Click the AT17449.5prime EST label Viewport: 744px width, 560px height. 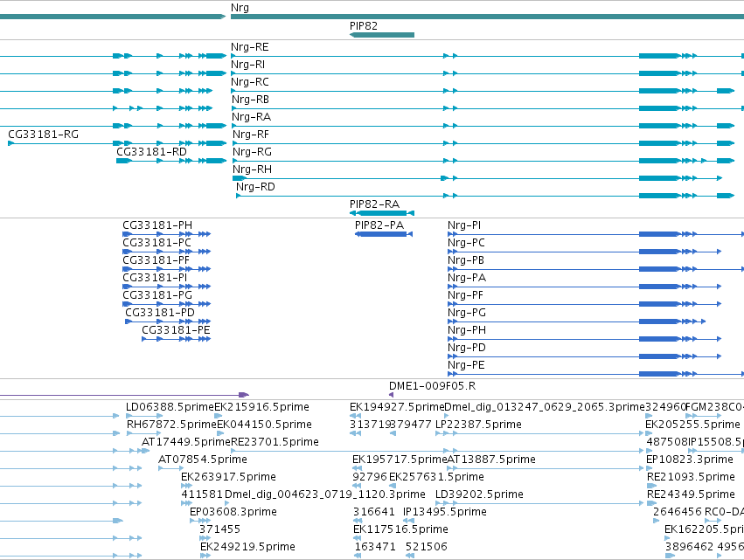(x=186, y=442)
